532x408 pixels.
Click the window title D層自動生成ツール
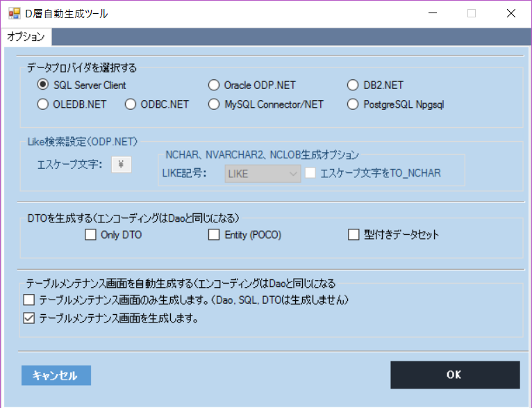tap(67, 14)
